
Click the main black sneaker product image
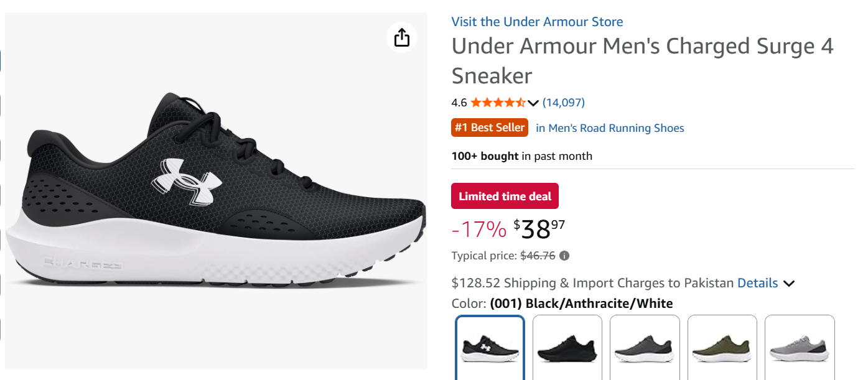[x=216, y=191]
